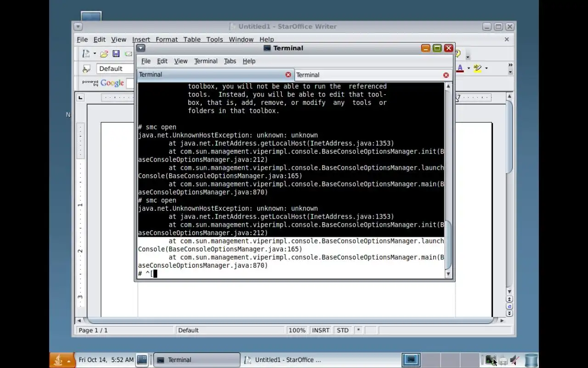Click Highlighting icon in StarOffice
This screenshot has width=588, height=368.
[x=478, y=69]
